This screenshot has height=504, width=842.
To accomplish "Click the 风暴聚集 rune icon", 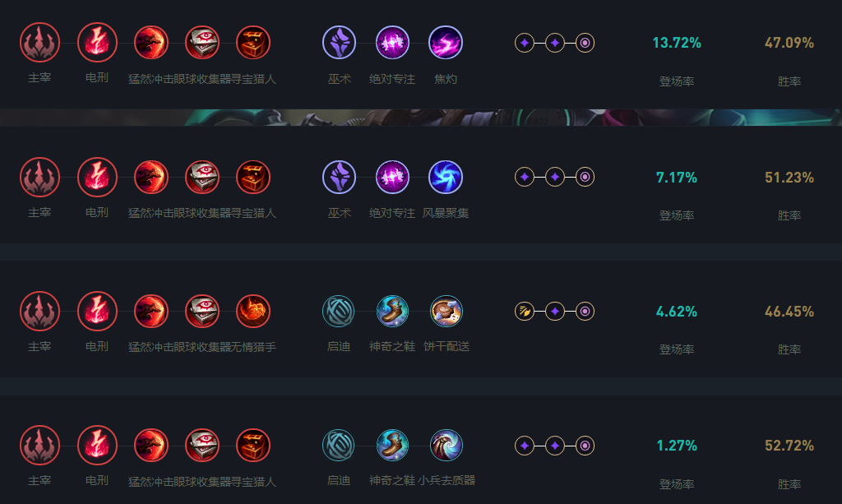I will point(445,176).
